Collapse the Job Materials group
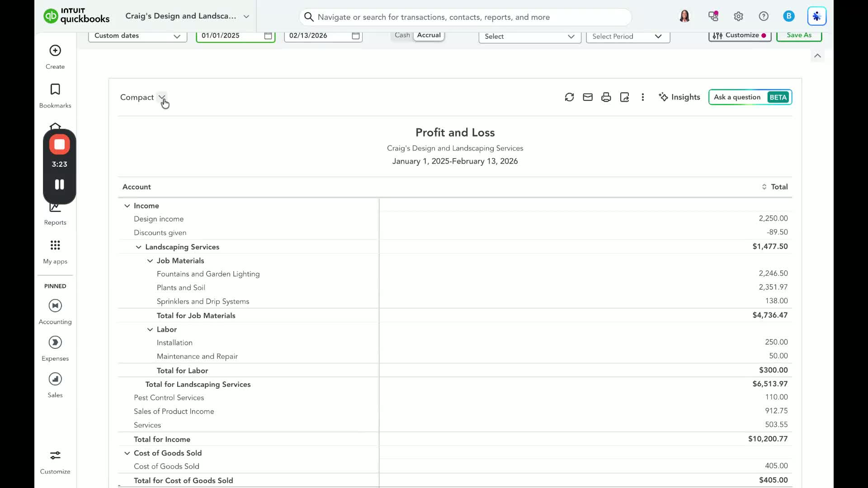The height and width of the screenshot is (488, 868). [150, 261]
